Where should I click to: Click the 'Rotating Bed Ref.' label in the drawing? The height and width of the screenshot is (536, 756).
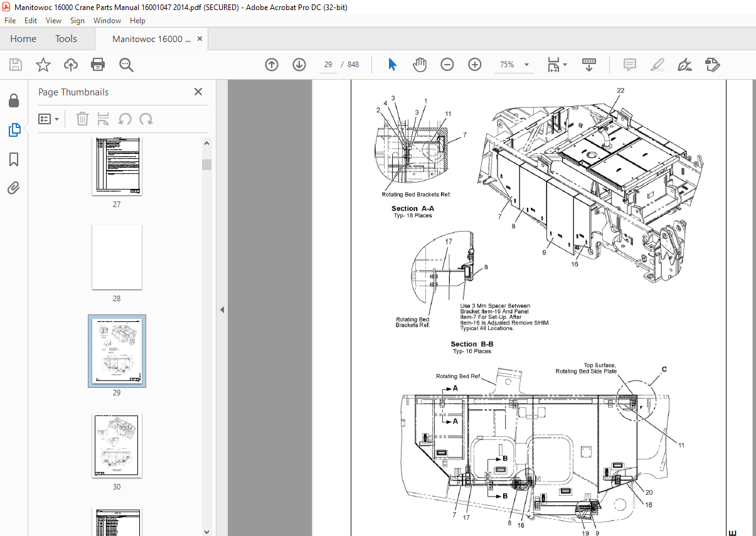click(x=459, y=376)
